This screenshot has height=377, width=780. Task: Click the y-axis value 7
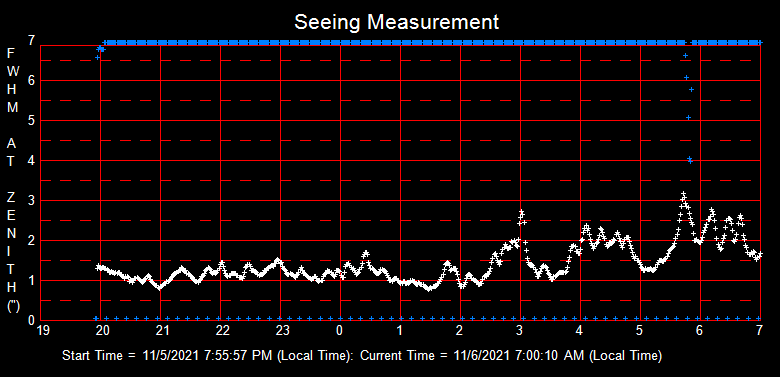pyautogui.click(x=31, y=41)
